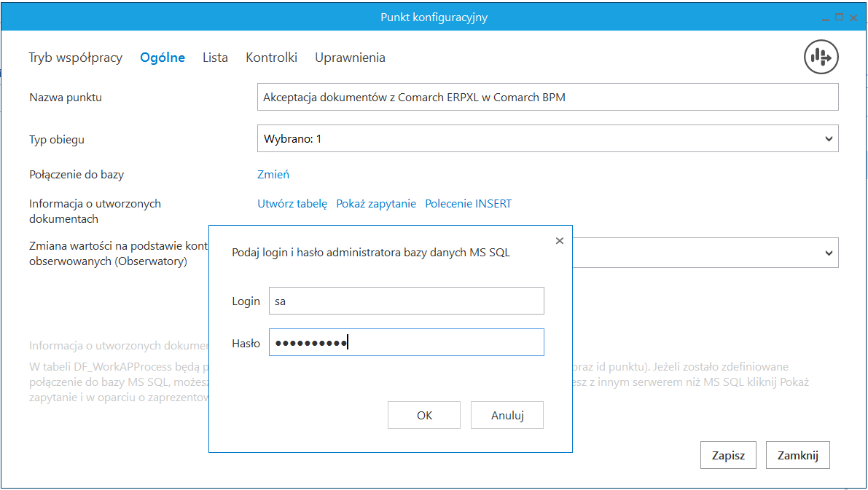Open the Uprawnienia tab
The width and height of the screenshot is (868, 490).
(350, 58)
